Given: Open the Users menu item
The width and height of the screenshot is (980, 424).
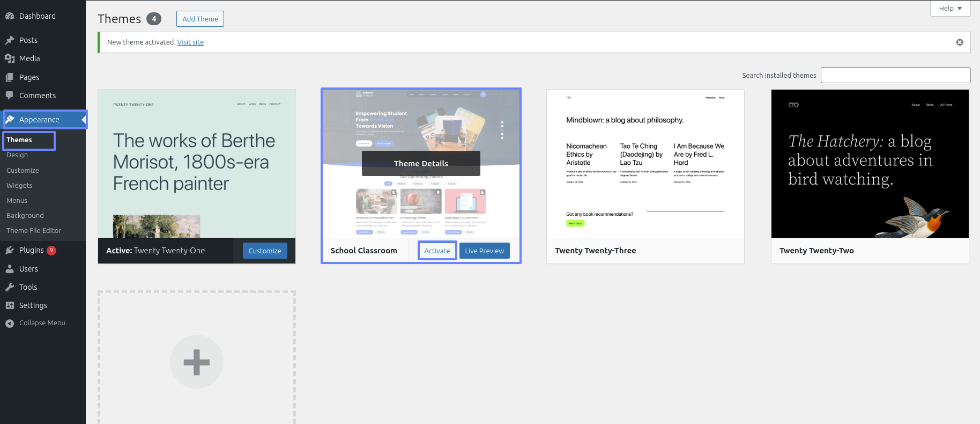Looking at the screenshot, I should coord(43,269).
